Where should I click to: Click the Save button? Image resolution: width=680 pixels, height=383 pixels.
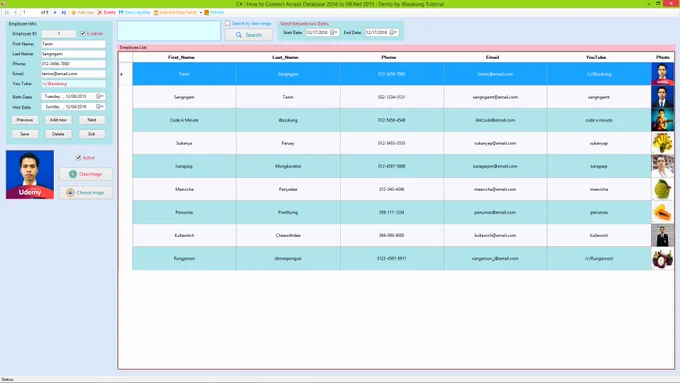(x=25, y=134)
